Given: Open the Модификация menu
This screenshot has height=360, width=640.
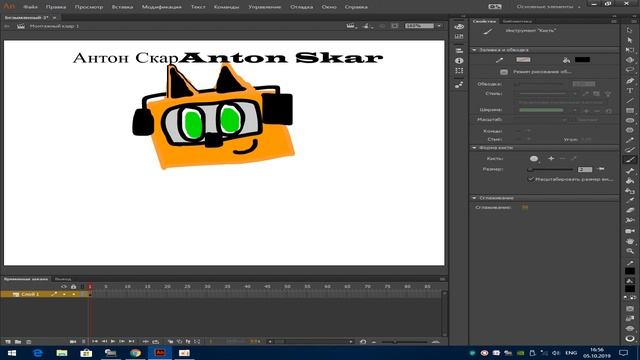Looking at the screenshot, I should [x=162, y=7].
